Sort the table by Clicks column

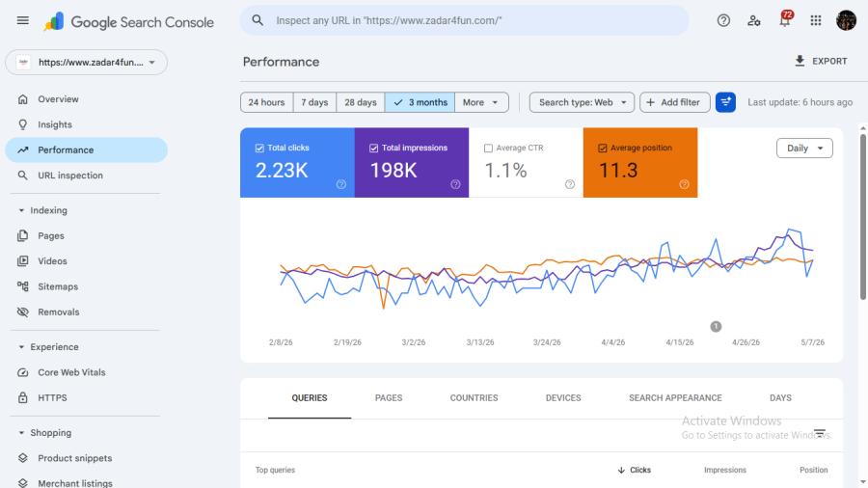coord(635,470)
